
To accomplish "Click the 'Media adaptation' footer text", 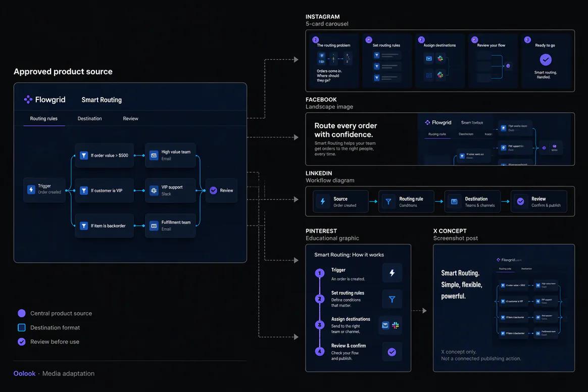I will (x=68, y=374).
